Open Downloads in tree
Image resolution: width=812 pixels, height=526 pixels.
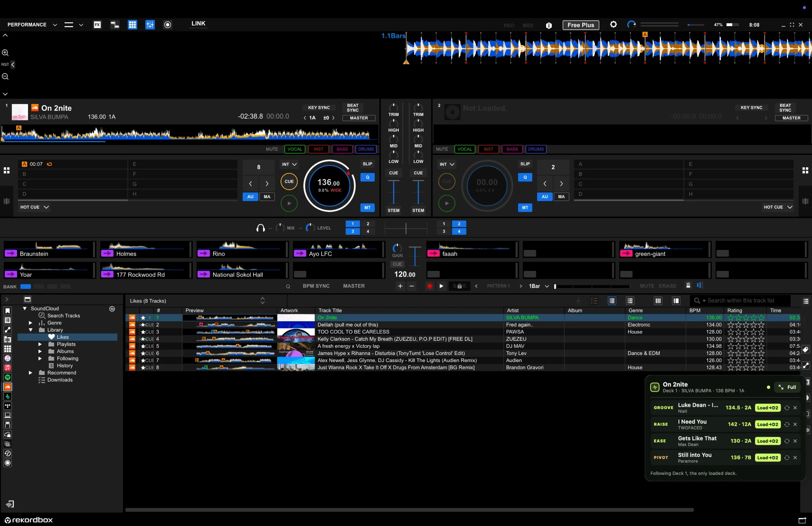(x=60, y=380)
